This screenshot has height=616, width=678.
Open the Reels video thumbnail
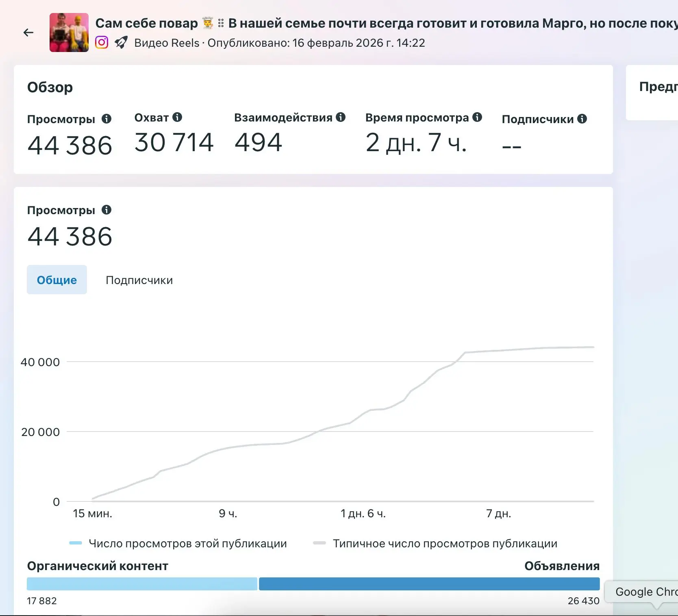click(69, 33)
